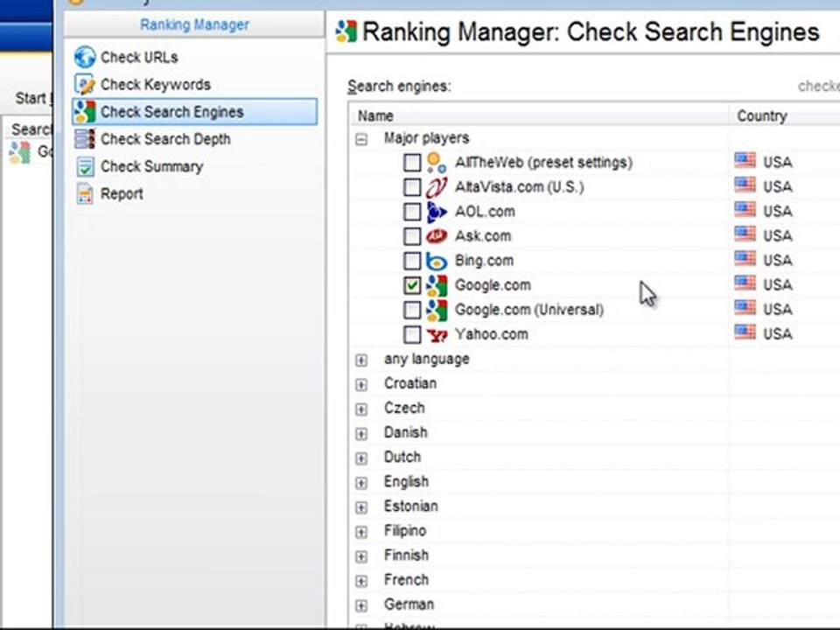840x630 pixels.
Task: Expand the Dutch group
Action: click(361, 458)
